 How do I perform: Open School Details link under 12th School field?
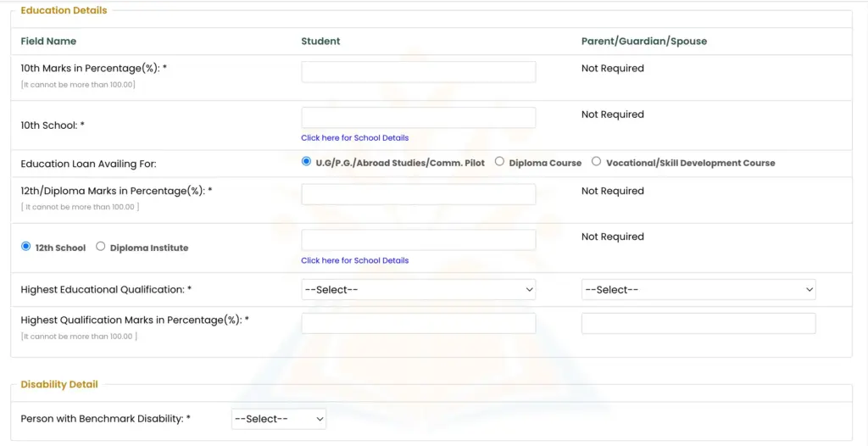(355, 260)
